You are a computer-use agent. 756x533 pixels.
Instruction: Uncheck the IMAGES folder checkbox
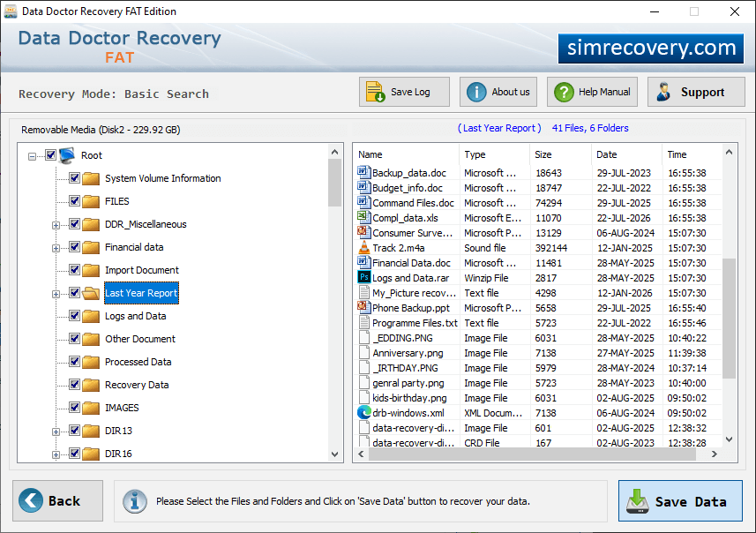[74, 408]
